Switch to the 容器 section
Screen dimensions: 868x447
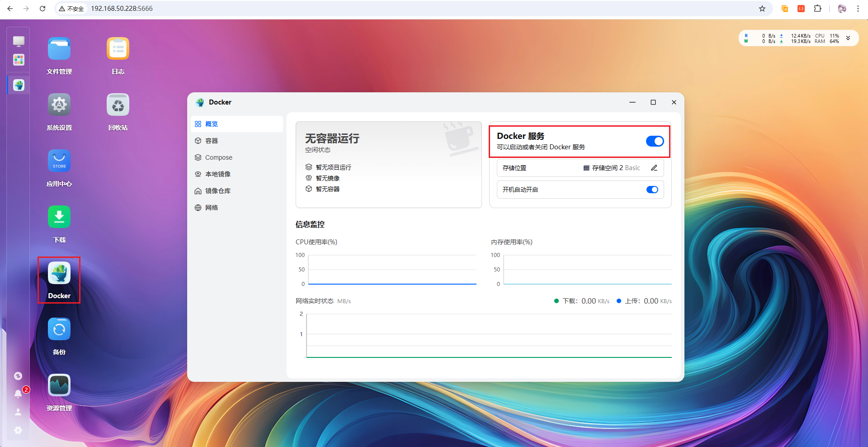click(212, 141)
